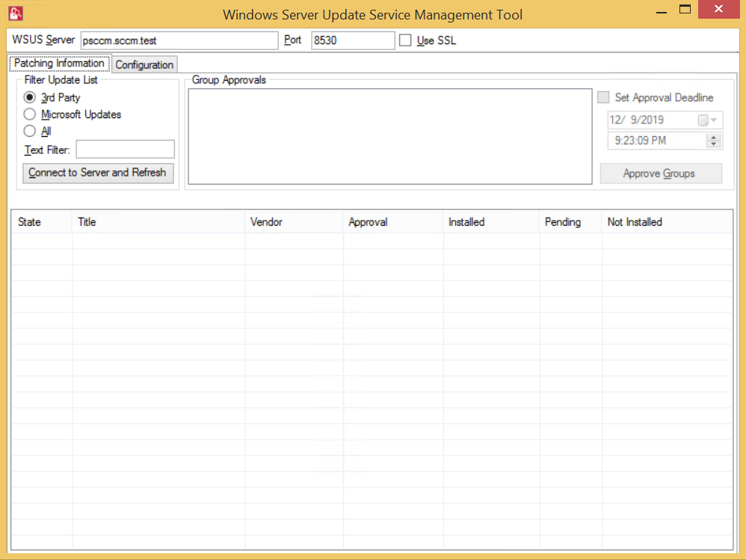Click the Text Filter input box
746x560 pixels.
(x=125, y=150)
